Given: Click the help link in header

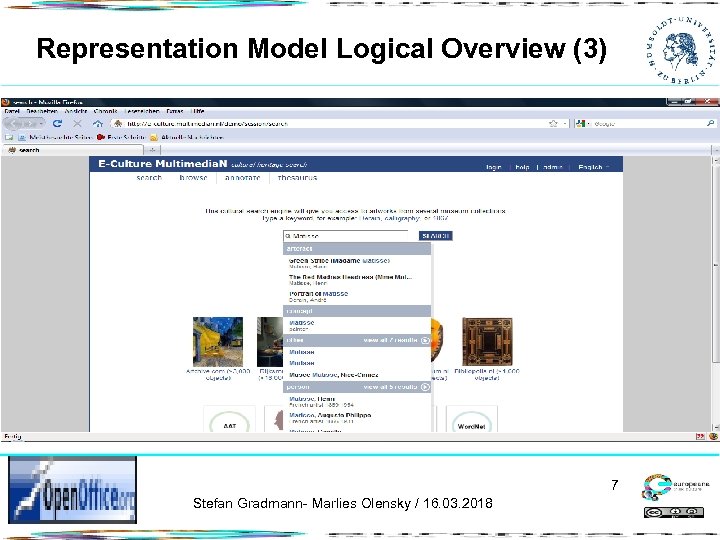Looking at the screenshot, I should [x=522, y=167].
